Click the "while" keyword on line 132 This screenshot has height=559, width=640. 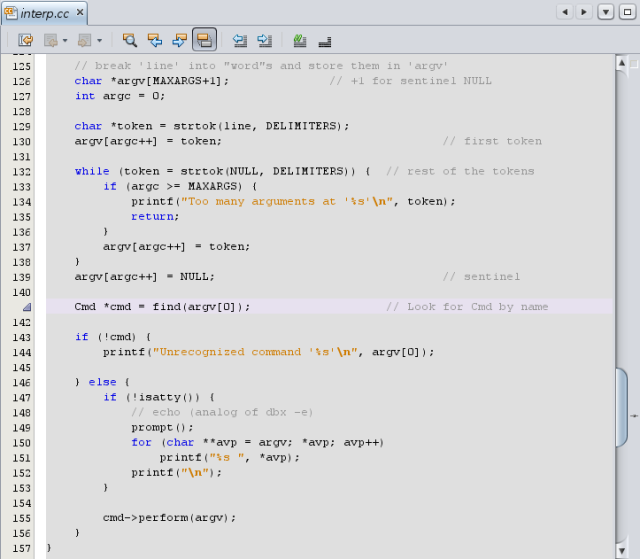(92, 171)
